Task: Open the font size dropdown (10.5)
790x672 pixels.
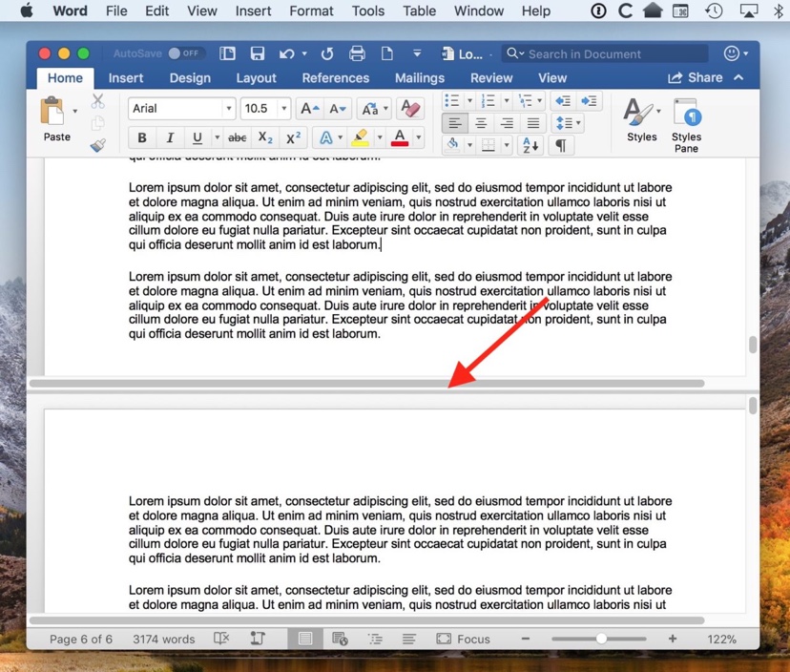Action: coord(284,109)
